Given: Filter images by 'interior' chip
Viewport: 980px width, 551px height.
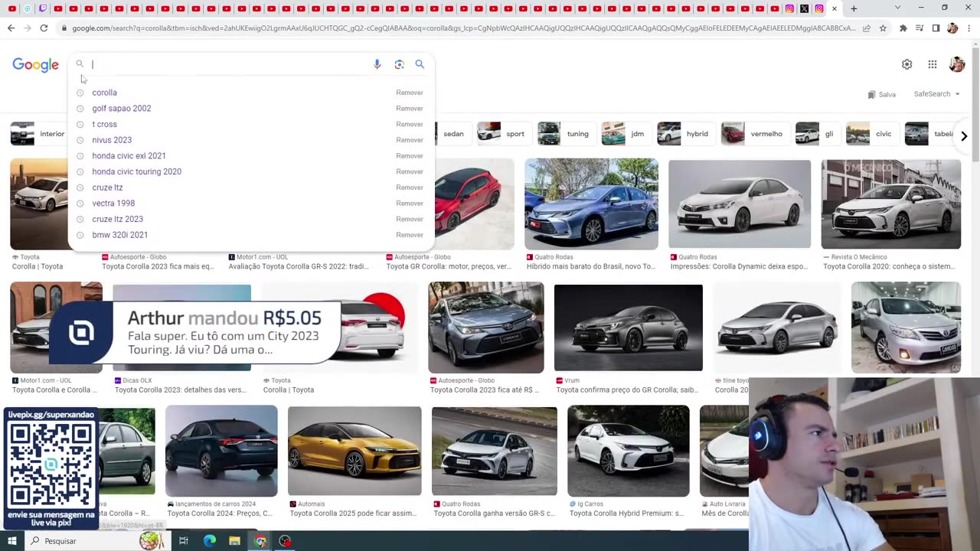Looking at the screenshot, I should [38, 134].
